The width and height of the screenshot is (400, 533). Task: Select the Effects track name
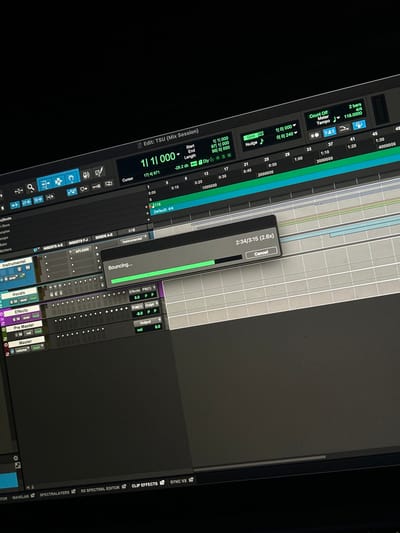(22, 311)
